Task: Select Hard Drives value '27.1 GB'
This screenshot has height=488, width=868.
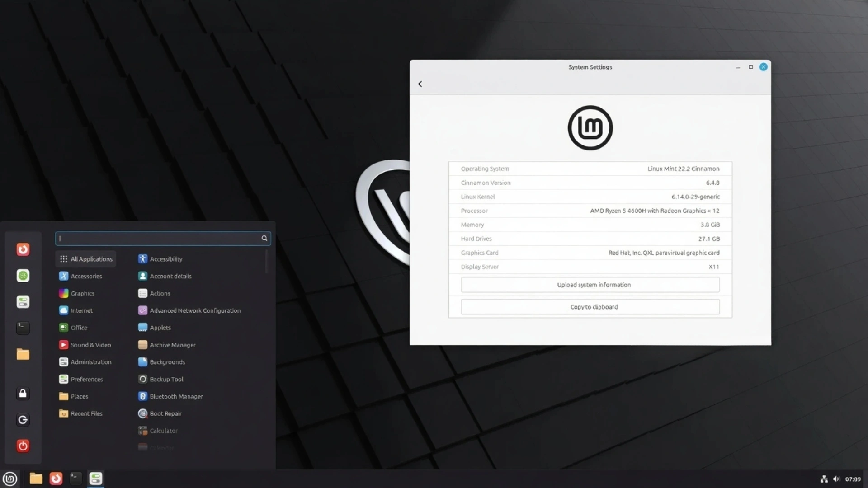Action: click(x=709, y=239)
